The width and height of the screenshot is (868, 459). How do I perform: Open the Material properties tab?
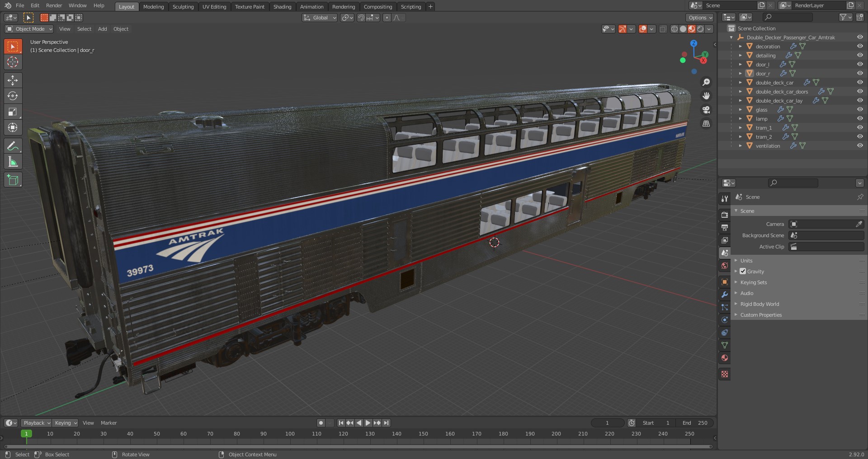tap(725, 358)
